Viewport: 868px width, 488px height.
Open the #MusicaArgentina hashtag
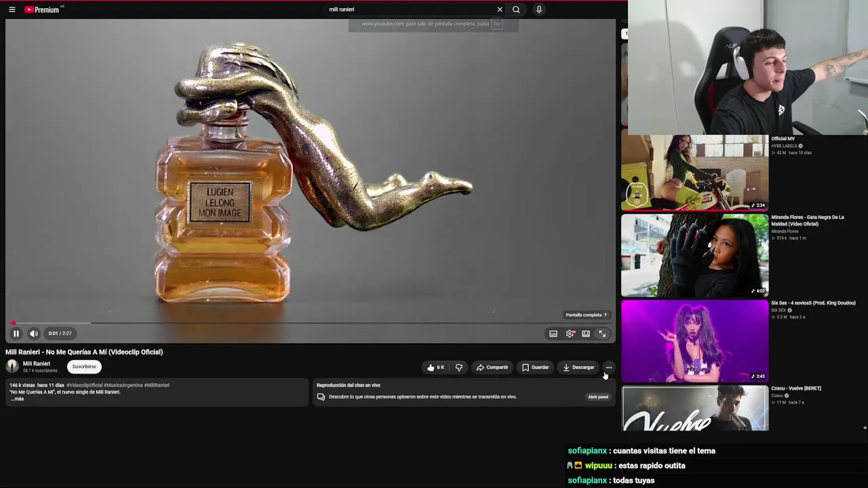click(x=123, y=385)
